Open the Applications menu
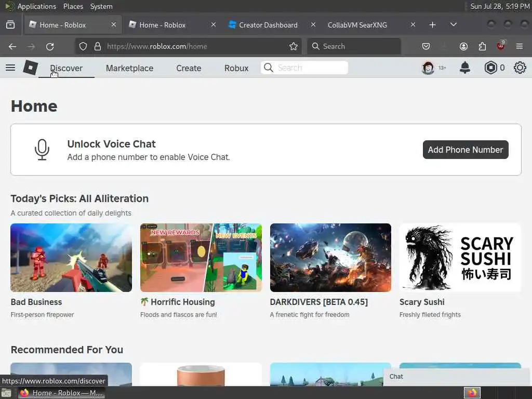Screen dimensions: 532x399 click(x=37, y=6)
